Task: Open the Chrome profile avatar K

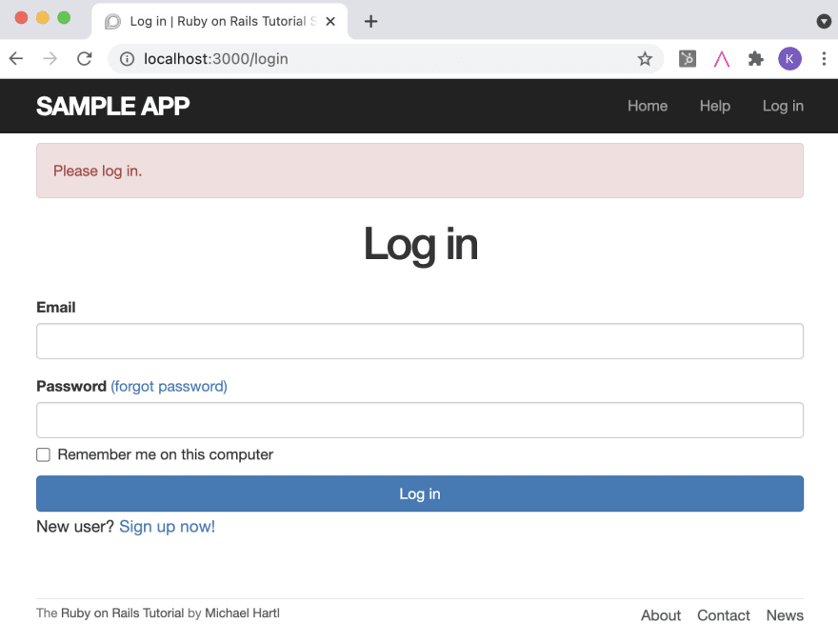Action: [x=789, y=59]
